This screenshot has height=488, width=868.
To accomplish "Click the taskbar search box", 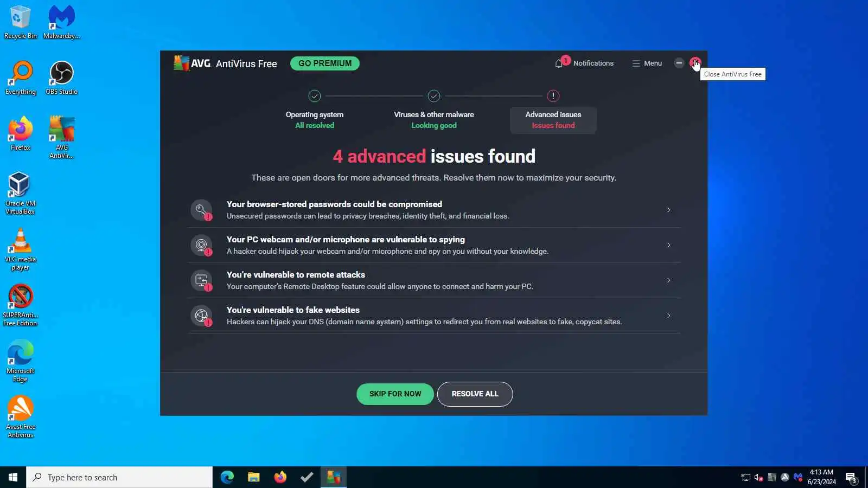I will (x=119, y=477).
